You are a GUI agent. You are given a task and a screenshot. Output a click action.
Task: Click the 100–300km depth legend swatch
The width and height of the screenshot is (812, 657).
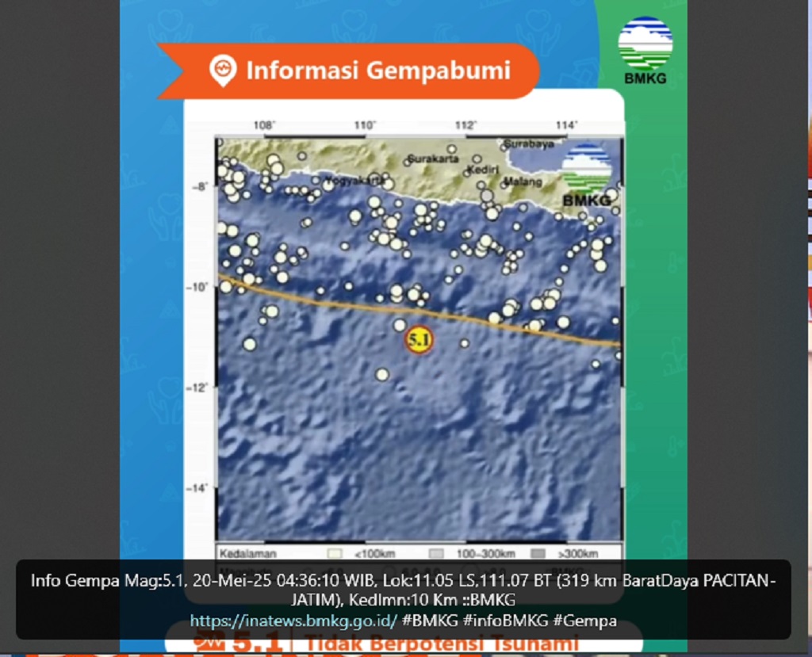436,553
